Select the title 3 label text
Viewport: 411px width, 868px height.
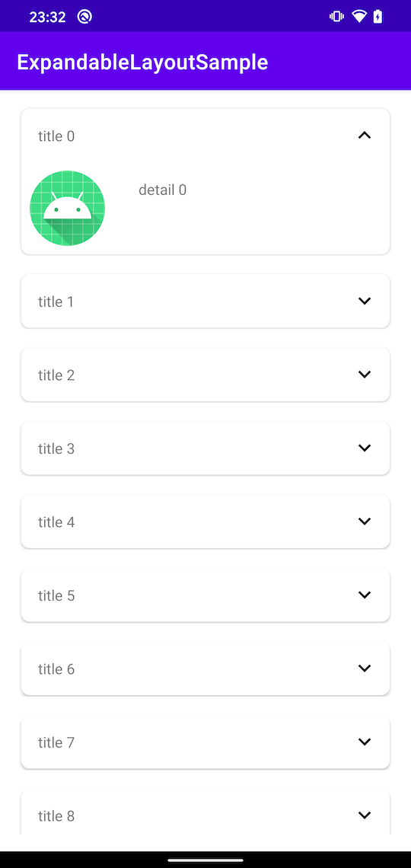tap(56, 448)
